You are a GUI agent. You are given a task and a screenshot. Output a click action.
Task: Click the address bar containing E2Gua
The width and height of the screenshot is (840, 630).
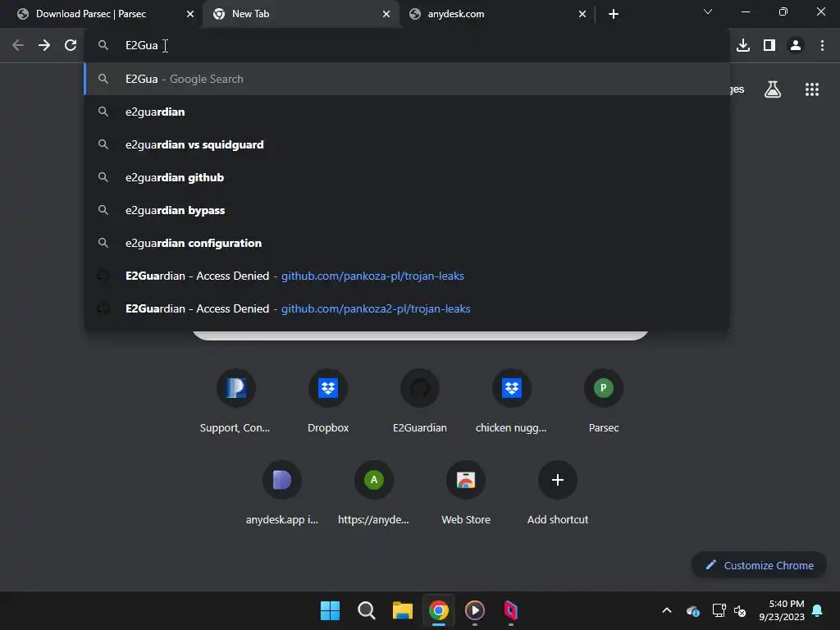[407, 46]
